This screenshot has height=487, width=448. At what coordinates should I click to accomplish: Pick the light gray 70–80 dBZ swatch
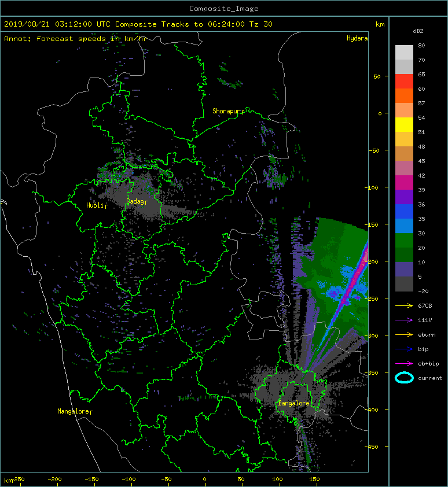pyautogui.click(x=404, y=53)
